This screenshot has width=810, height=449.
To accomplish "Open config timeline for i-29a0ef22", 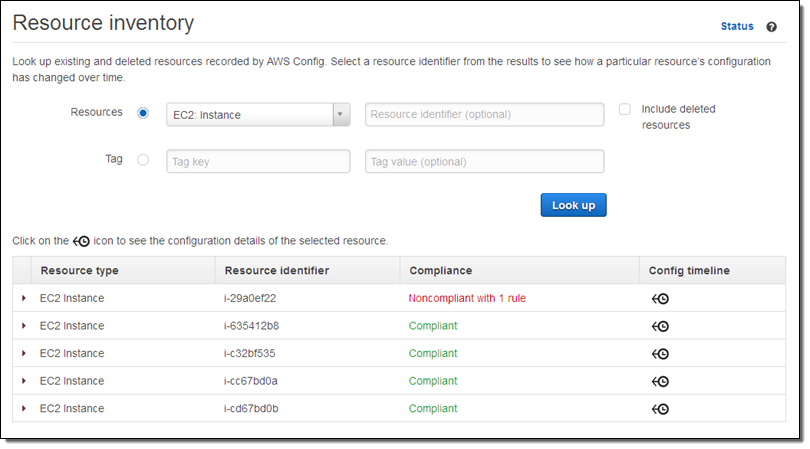I will tap(660, 298).
